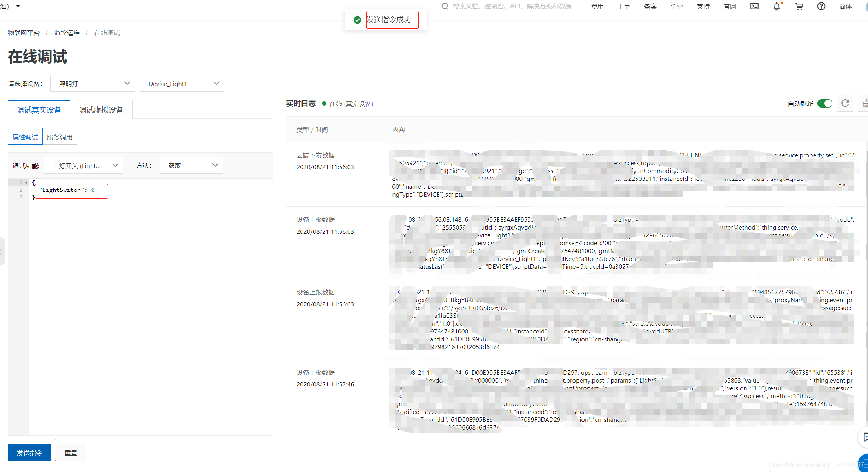Click the feedback icon at right edge
Screen dimensions: 868x472
click(864, 437)
